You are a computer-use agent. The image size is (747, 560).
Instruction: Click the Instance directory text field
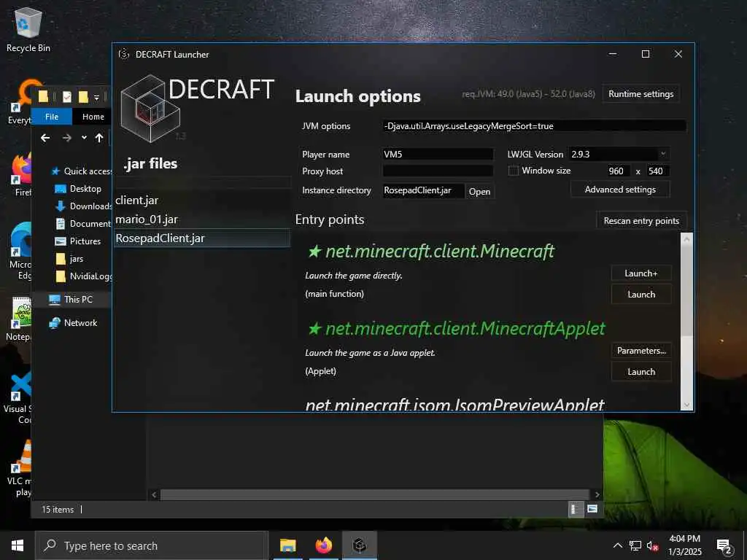tap(423, 190)
